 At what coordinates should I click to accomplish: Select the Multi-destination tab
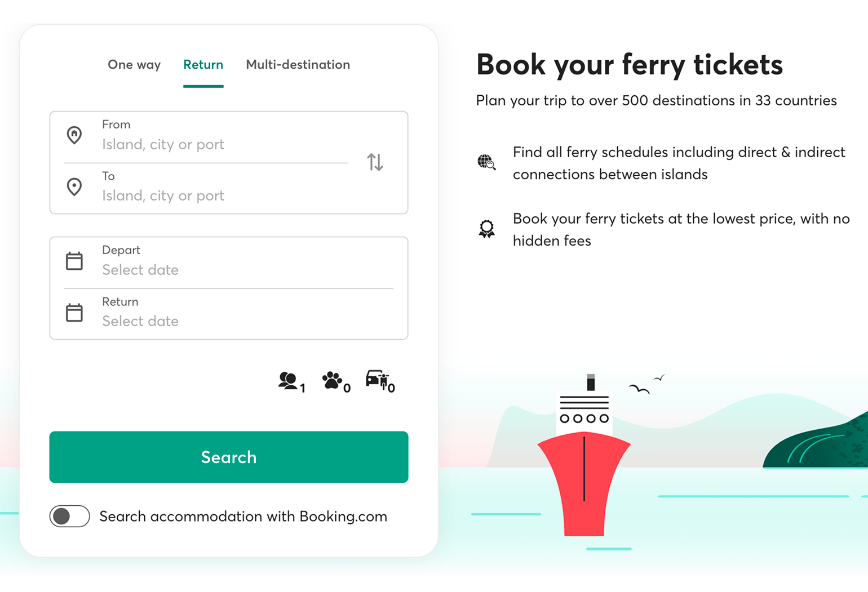(x=298, y=65)
